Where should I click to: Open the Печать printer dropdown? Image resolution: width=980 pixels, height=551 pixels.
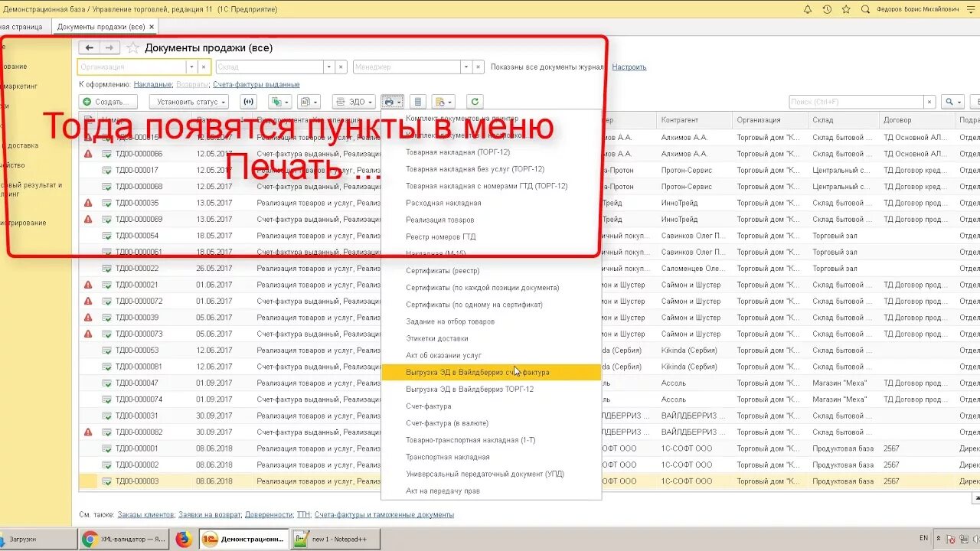[x=392, y=102]
